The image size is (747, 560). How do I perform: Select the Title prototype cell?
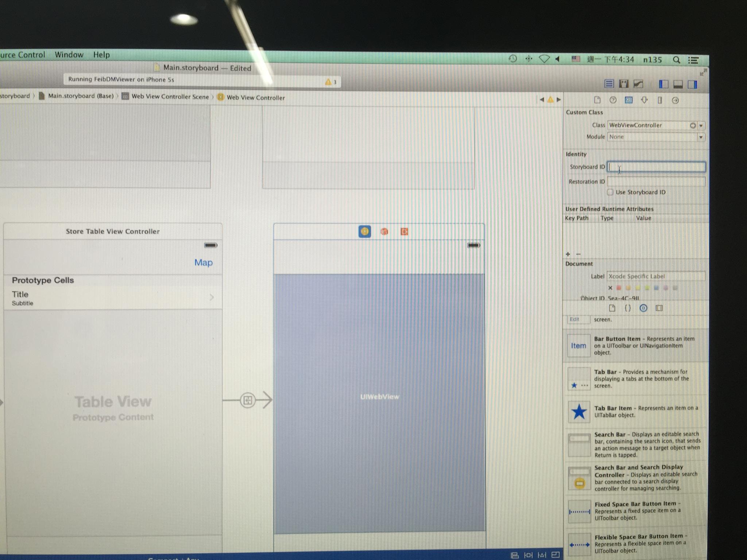113,298
